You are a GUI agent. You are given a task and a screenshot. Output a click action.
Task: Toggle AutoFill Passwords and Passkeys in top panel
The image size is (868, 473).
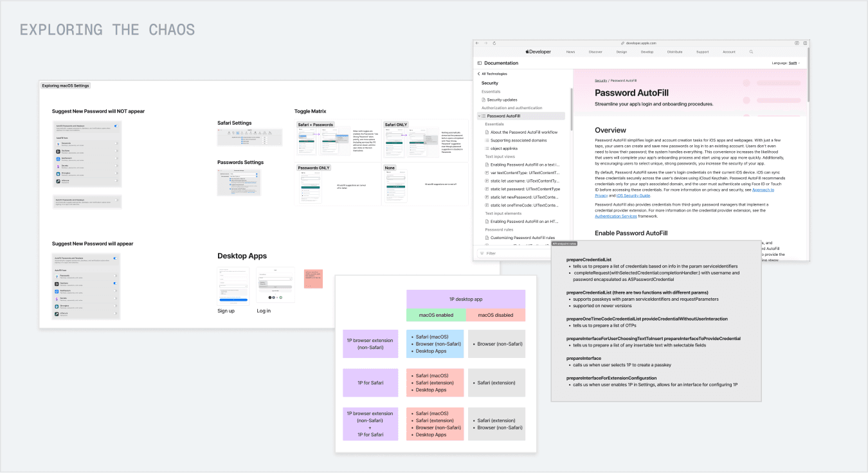116,127
